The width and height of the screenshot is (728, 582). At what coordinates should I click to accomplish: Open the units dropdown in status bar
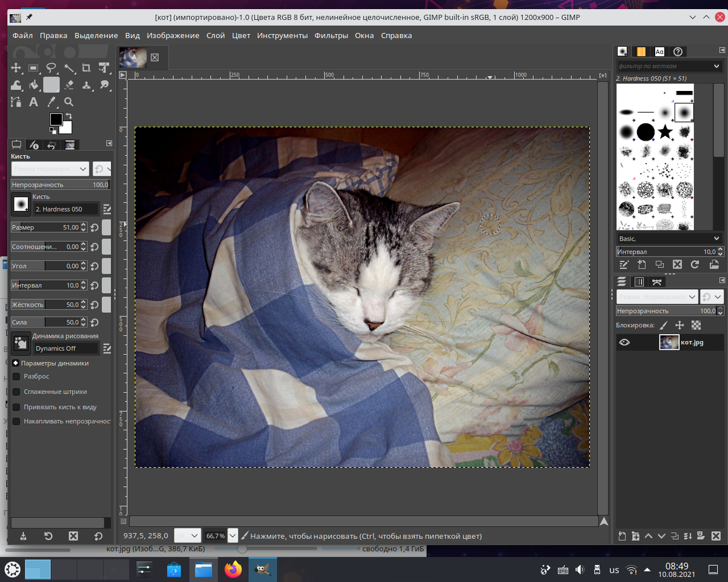pyautogui.click(x=187, y=536)
